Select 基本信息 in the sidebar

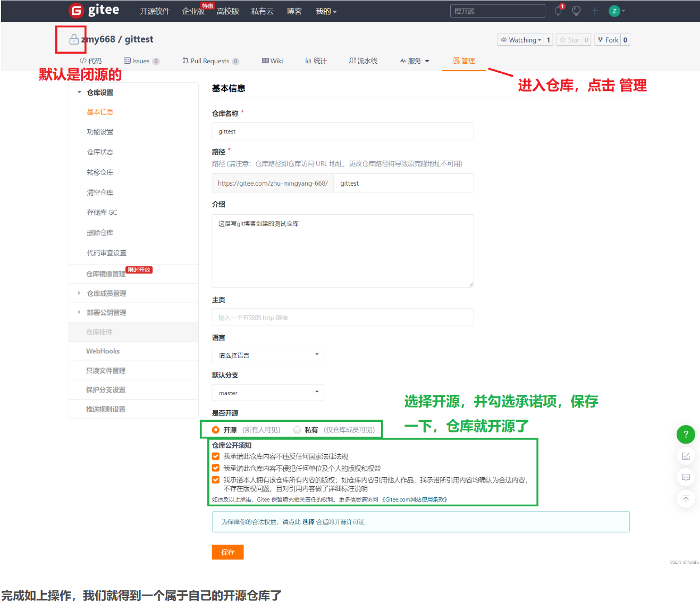(x=100, y=112)
